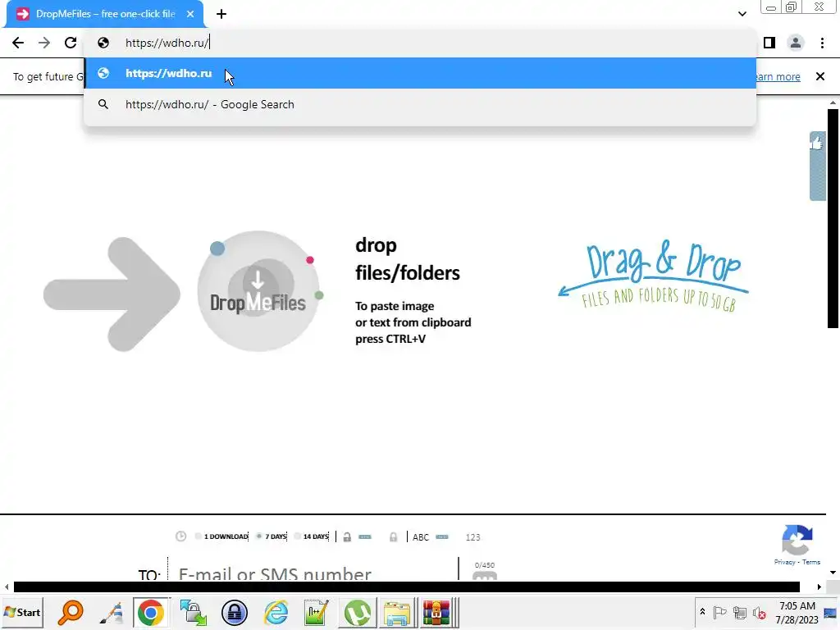
Task: Click the DropMeFiles circular upload logo
Action: click(258, 291)
